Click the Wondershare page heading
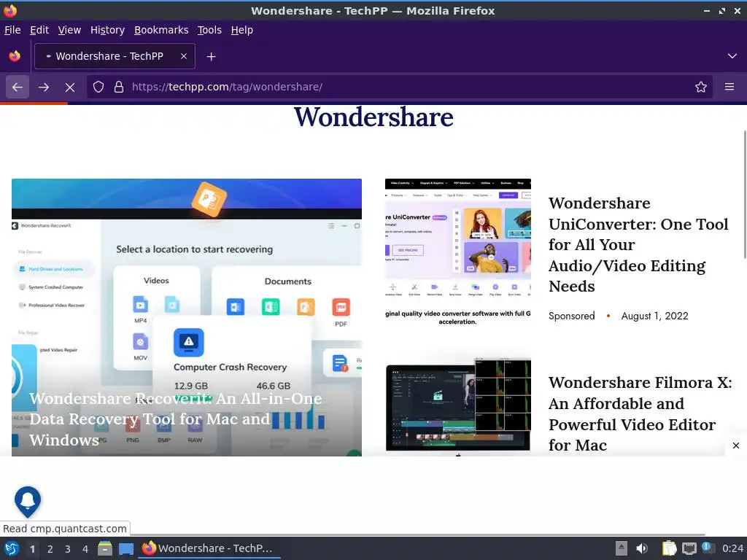Image resolution: width=747 pixels, height=560 pixels. (373, 117)
